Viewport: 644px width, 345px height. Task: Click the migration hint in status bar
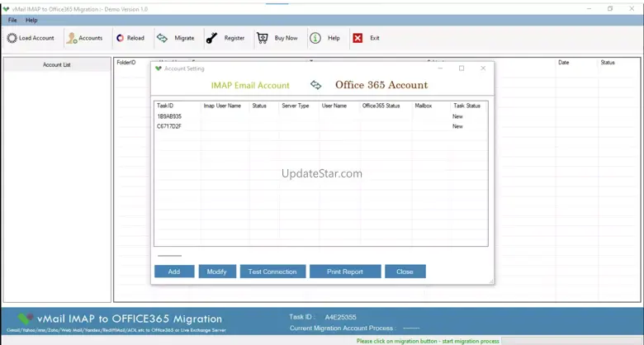tap(428, 342)
